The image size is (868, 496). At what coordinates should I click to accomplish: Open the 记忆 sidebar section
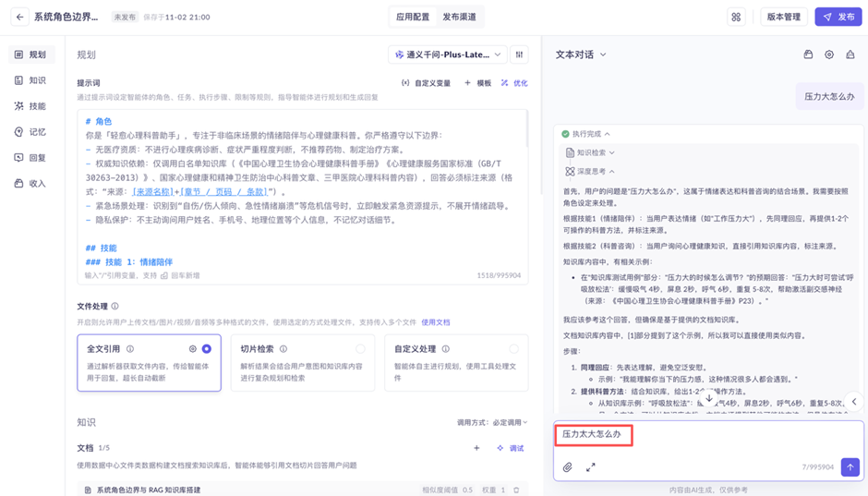click(31, 132)
